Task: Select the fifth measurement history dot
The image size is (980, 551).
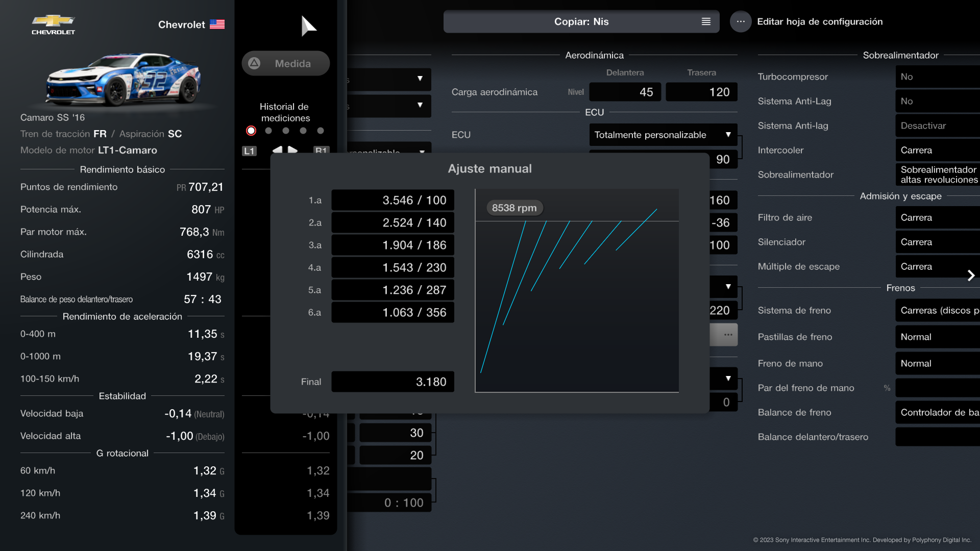Action: pos(321,131)
